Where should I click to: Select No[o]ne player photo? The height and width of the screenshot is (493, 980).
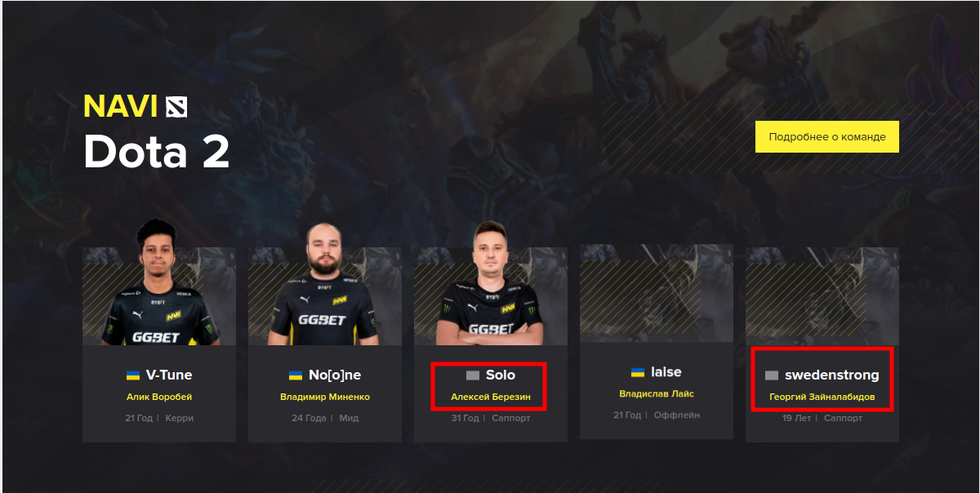pyautogui.click(x=325, y=282)
